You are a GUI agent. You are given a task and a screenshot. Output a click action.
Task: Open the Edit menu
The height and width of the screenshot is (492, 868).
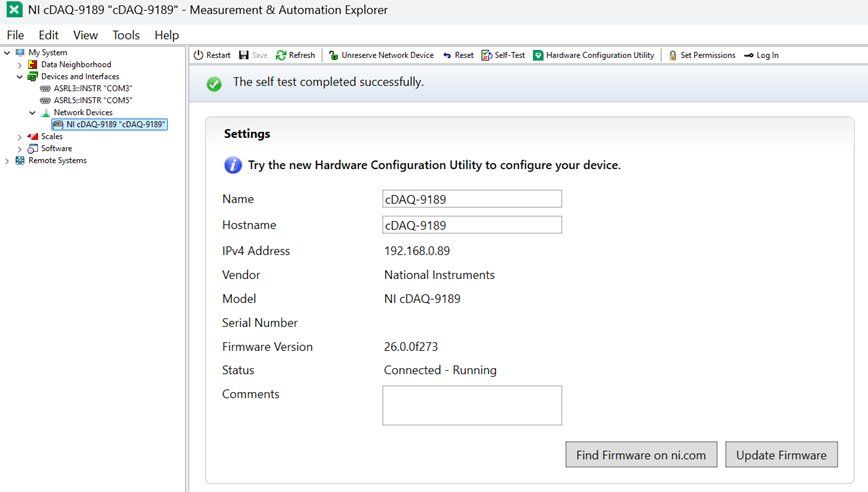(49, 35)
